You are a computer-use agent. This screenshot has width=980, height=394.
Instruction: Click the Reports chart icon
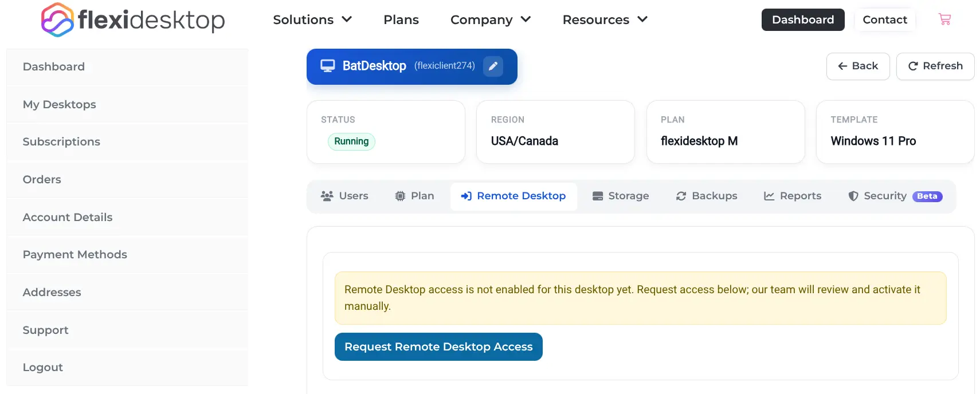tap(769, 196)
